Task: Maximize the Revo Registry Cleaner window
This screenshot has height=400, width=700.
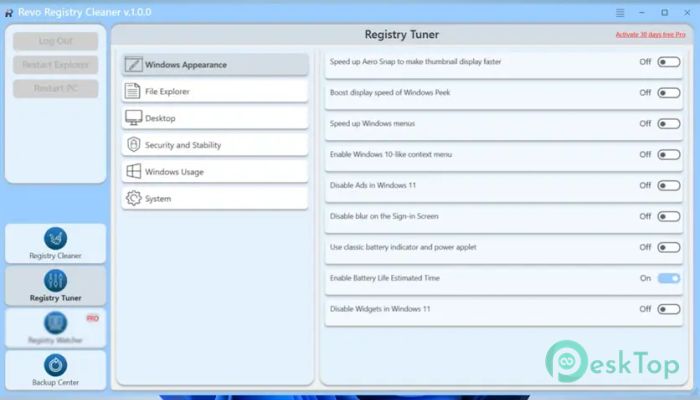Action: pos(665,12)
